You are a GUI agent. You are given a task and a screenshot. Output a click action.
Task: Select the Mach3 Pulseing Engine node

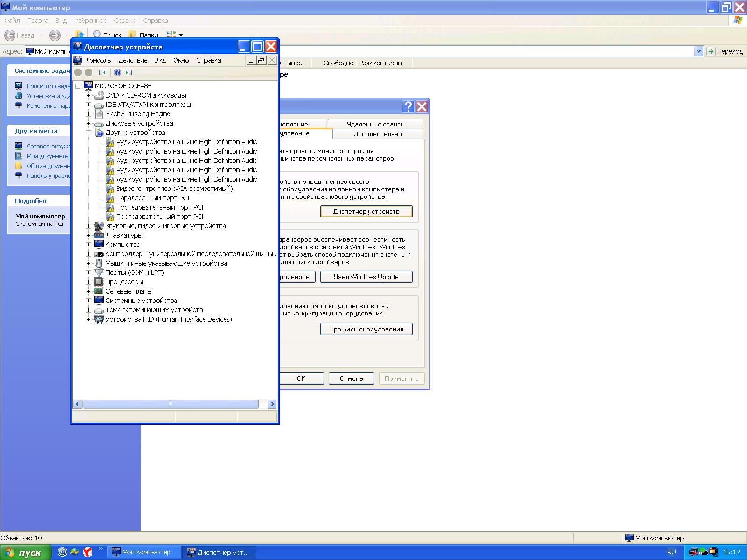click(x=138, y=114)
